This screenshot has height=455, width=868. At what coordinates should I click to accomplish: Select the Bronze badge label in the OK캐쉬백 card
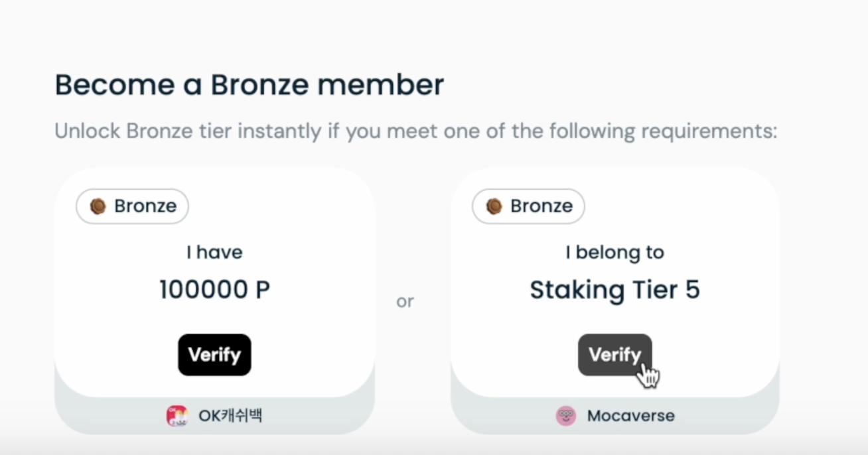click(145, 206)
